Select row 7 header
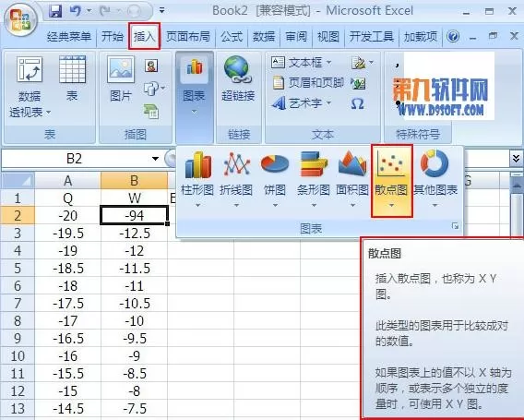 pos(18,303)
